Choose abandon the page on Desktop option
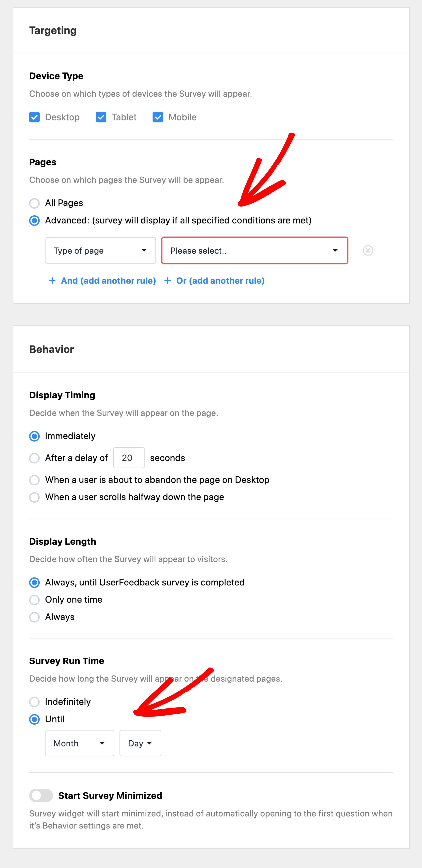The height and width of the screenshot is (868, 422). pyautogui.click(x=34, y=480)
